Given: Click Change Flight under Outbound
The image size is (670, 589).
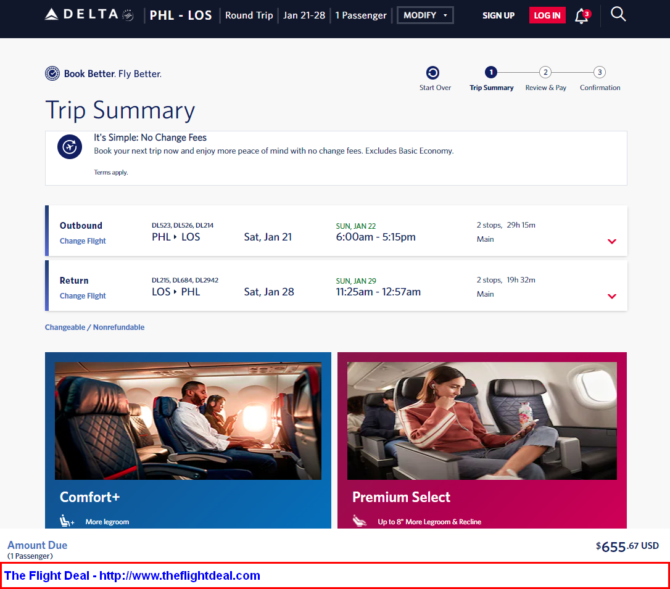Looking at the screenshot, I should pyautogui.click(x=82, y=241).
